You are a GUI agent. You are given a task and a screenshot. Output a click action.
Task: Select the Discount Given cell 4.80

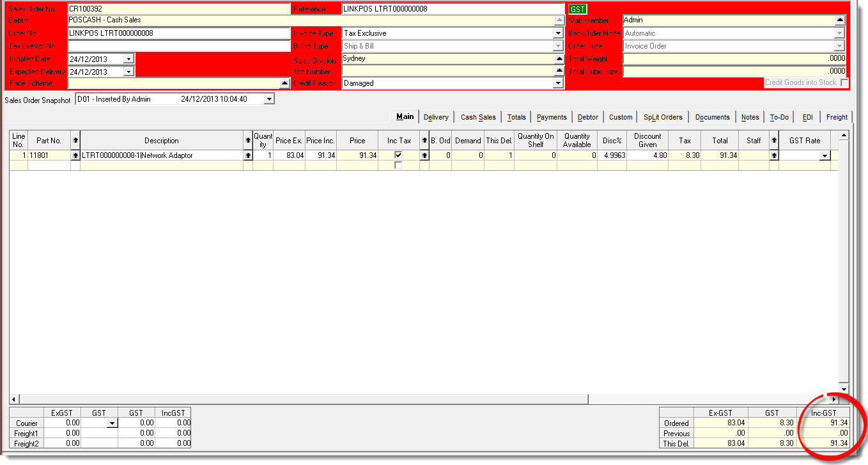click(647, 155)
